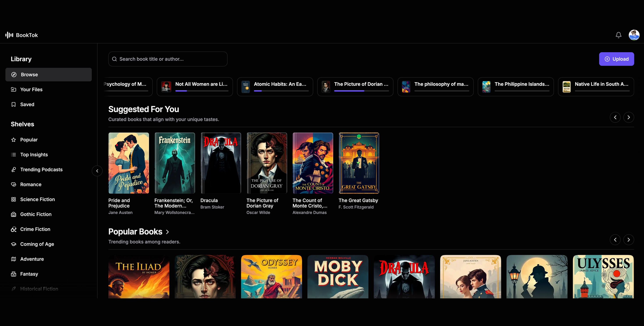Open the Historical Fiction shelf
The image size is (644, 326).
[48, 289]
